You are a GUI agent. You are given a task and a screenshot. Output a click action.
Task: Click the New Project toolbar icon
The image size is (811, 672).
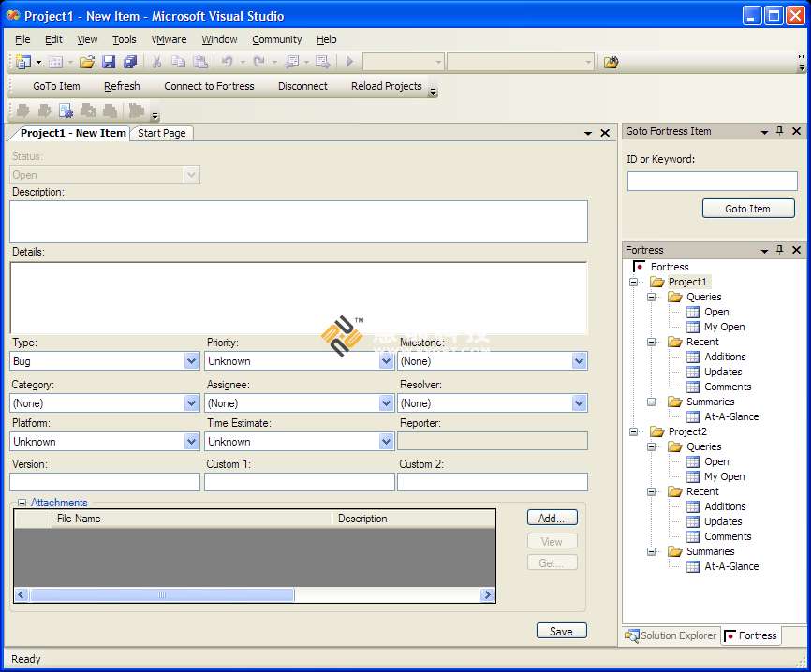[23, 62]
